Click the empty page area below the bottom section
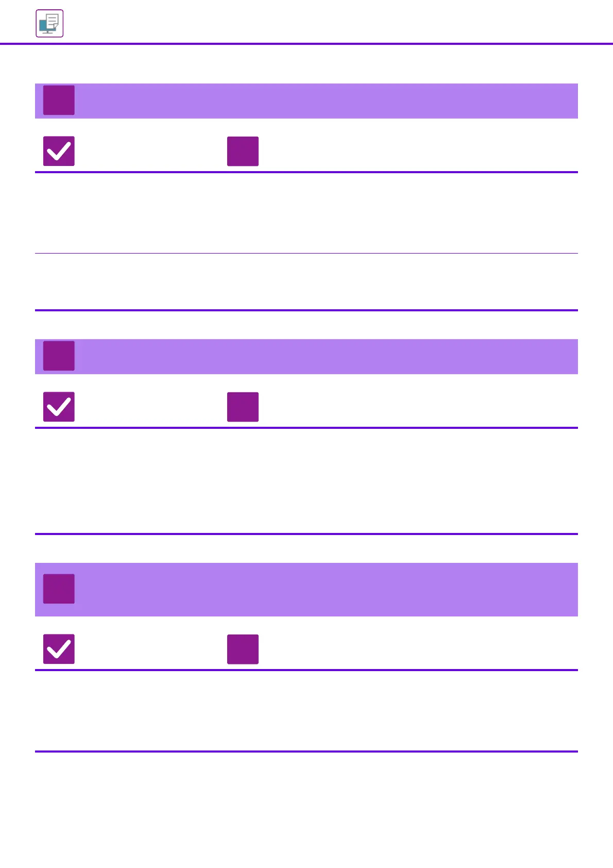Viewport: 613px width, 868px height. coord(306,809)
